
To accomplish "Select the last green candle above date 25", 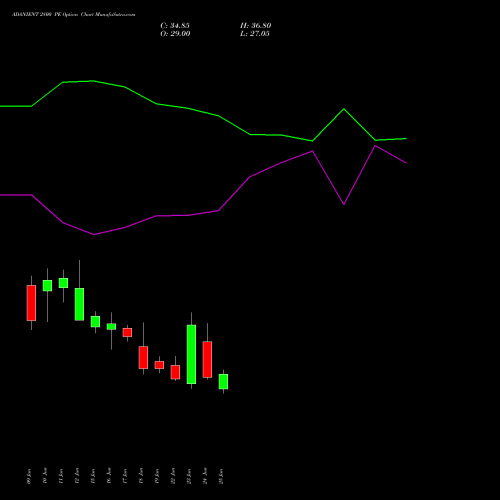I will click(223, 382).
